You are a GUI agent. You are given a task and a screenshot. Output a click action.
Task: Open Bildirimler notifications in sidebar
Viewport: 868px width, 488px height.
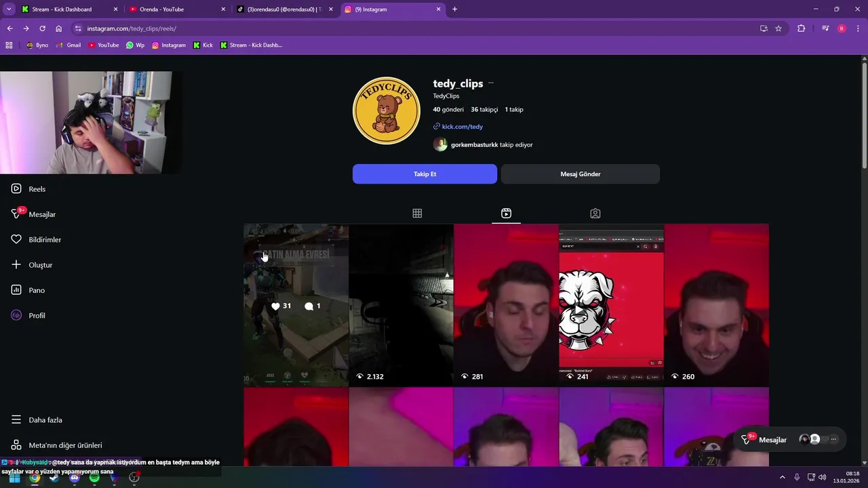coord(36,239)
